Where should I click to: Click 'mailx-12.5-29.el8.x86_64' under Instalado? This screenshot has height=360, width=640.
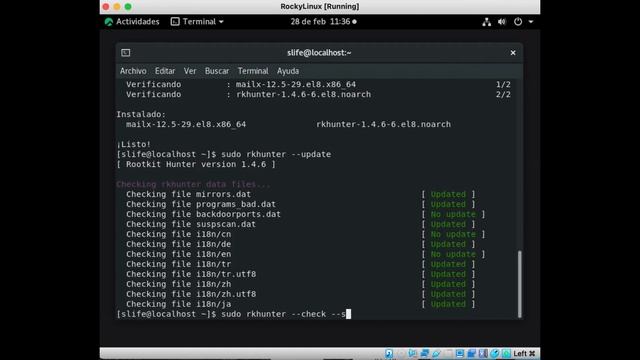click(x=186, y=124)
